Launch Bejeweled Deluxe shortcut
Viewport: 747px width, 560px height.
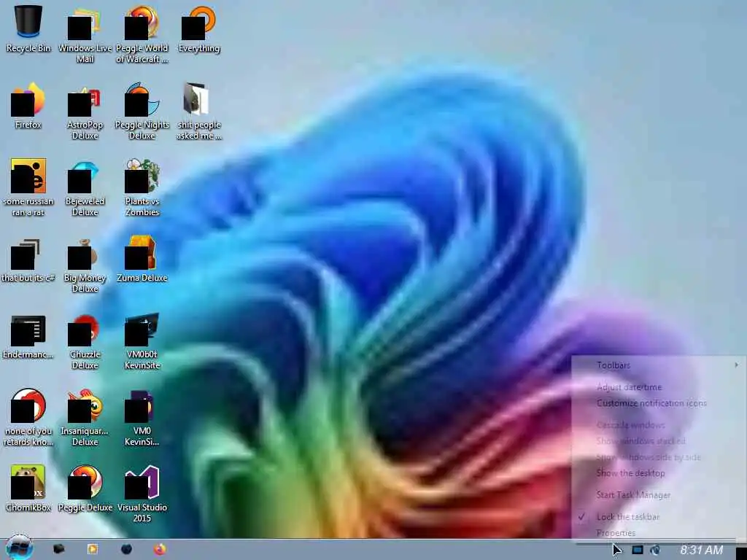(85, 187)
